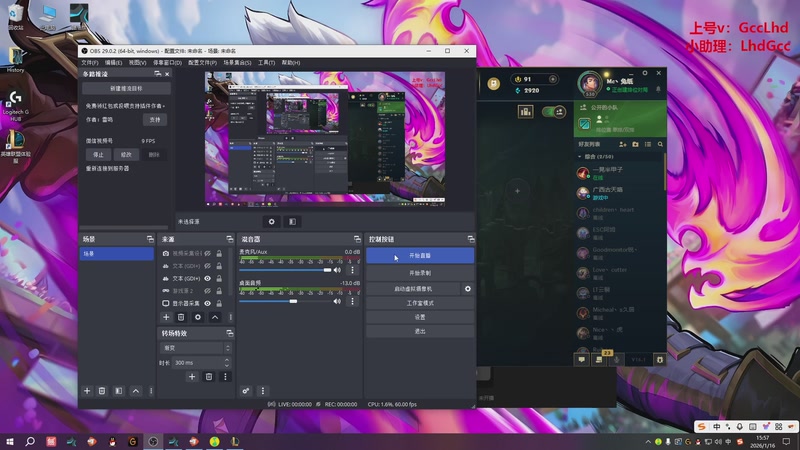Adjust the Mic/Aux volume slider
Screen dimensions: 800x450
pos(285,270)
